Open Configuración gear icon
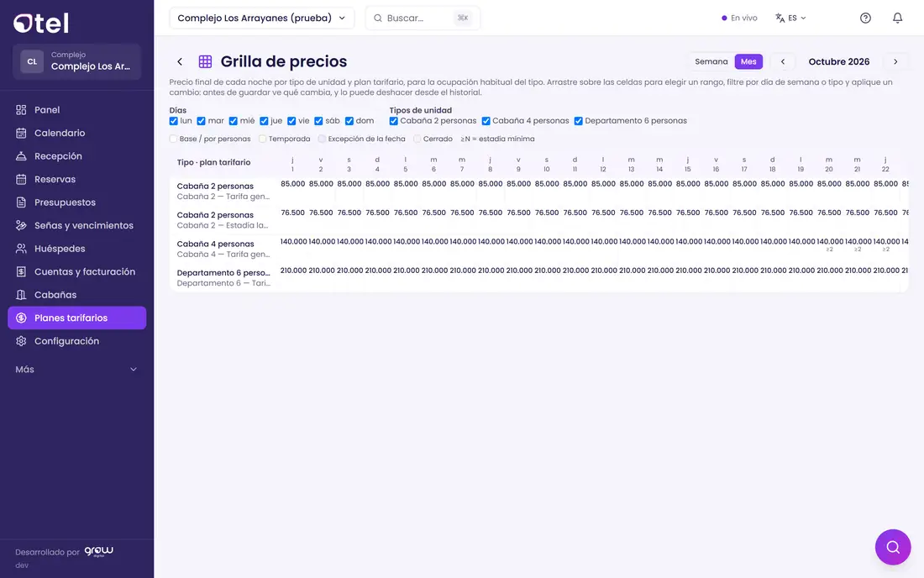Image resolution: width=924 pixels, height=578 pixels. (21, 341)
